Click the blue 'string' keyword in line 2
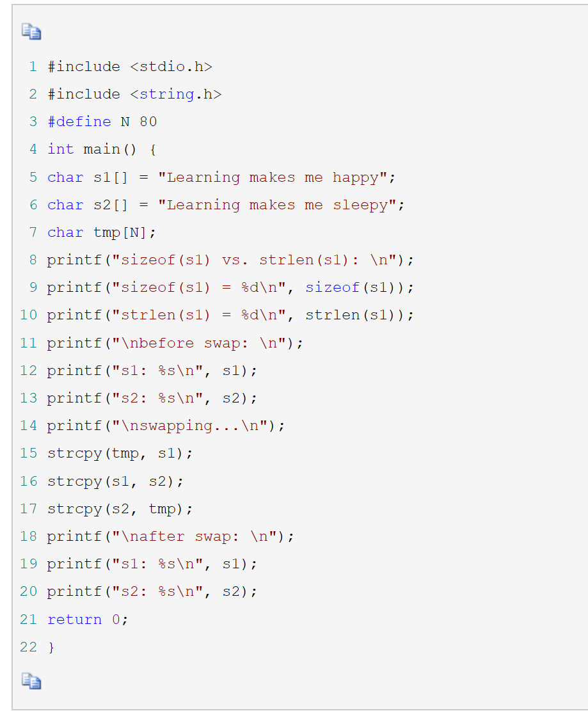 point(166,94)
